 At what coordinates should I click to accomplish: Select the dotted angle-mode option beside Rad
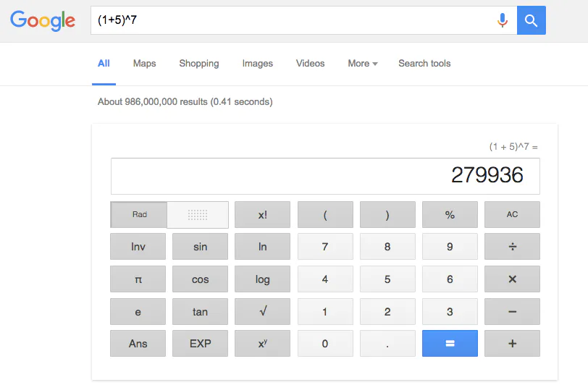[x=198, y=214]
